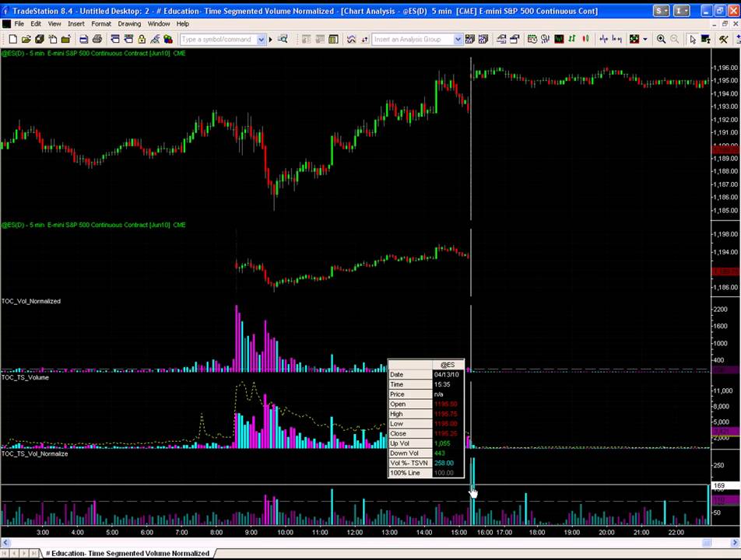
Task: Click the black chart window icon
Action: tap(559, 39)
